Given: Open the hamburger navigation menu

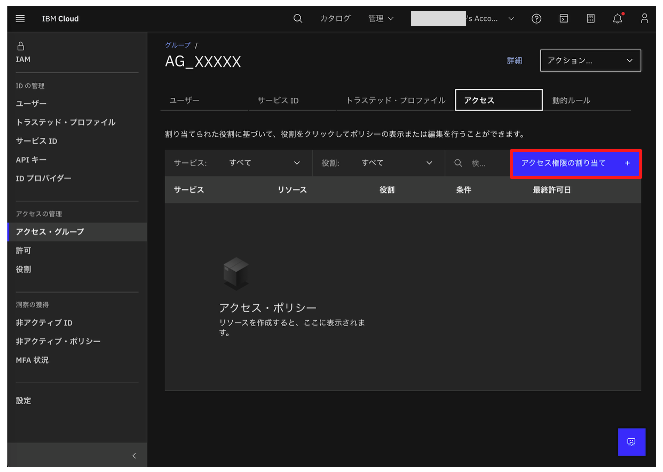Looking at the screenshot, I should pos(20,19).
